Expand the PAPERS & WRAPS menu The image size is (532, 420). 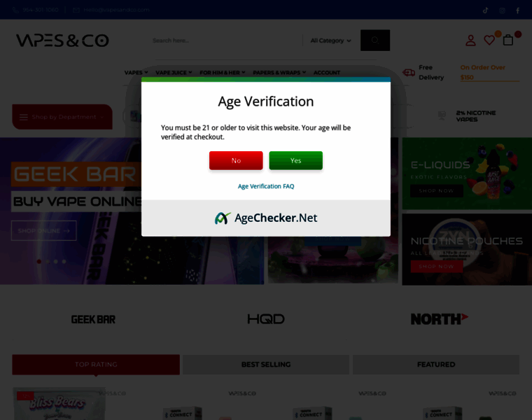[x=279, y=73]
